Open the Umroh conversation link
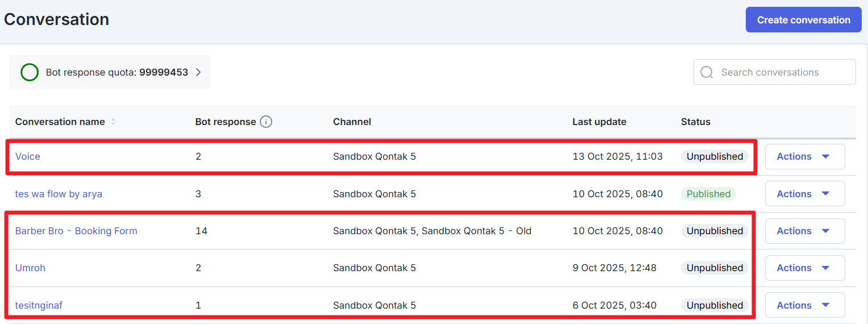This screenshot has height=324, width=868. pos(30,268)
